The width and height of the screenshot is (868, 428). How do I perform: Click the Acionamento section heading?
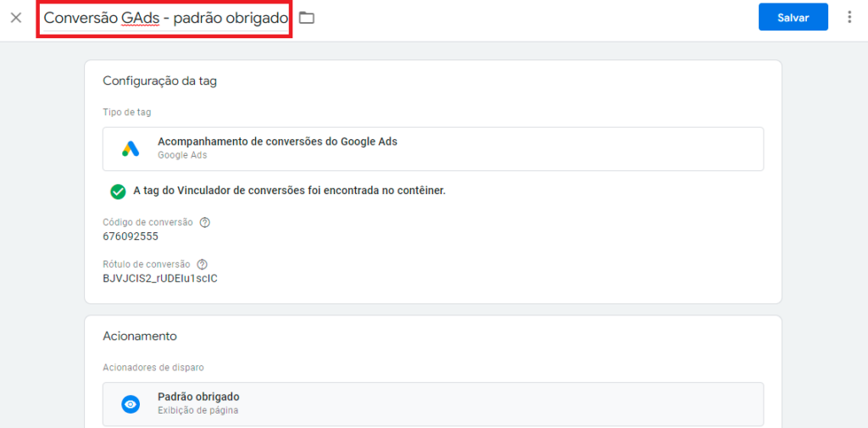pyautogui.click(x=140, y=336)
